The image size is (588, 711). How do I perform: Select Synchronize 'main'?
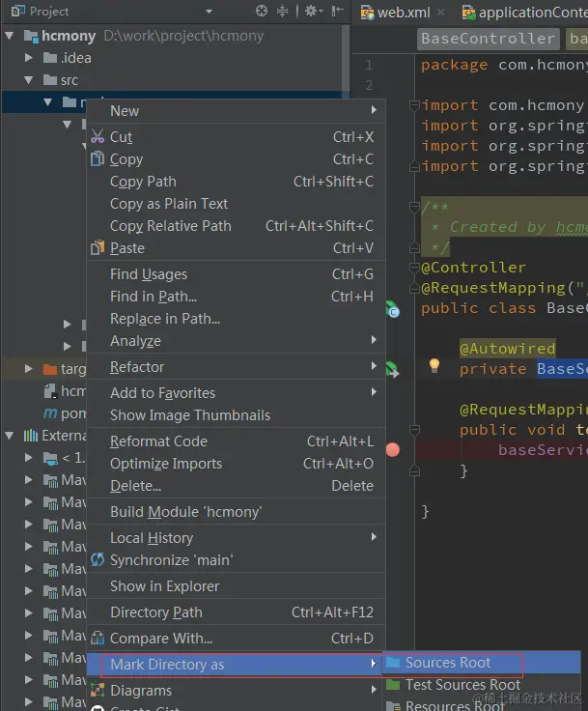coord(237,560)
